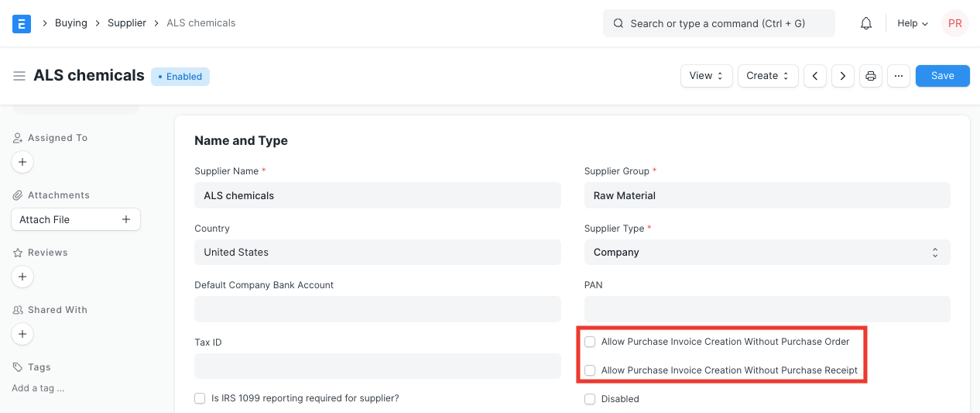This screenshot has width=980, height=413.
Task: Go to previous supplier record arrow
Action: (x=814, y=76)
